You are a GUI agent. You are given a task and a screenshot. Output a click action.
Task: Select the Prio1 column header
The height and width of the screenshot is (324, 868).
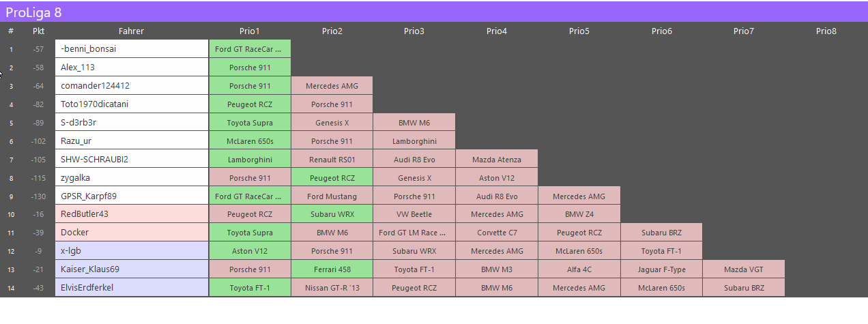(x=250, y=31)
